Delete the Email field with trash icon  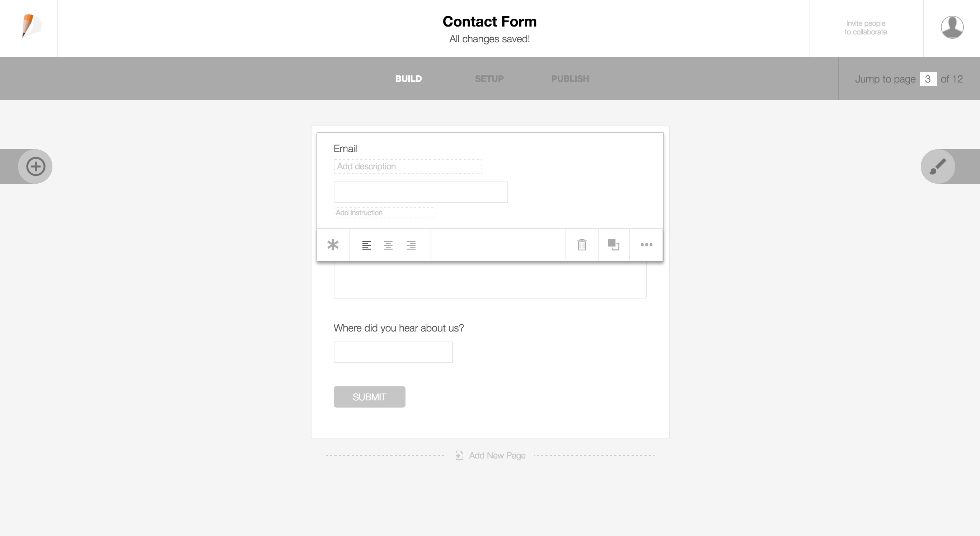(x=582, y=245)
